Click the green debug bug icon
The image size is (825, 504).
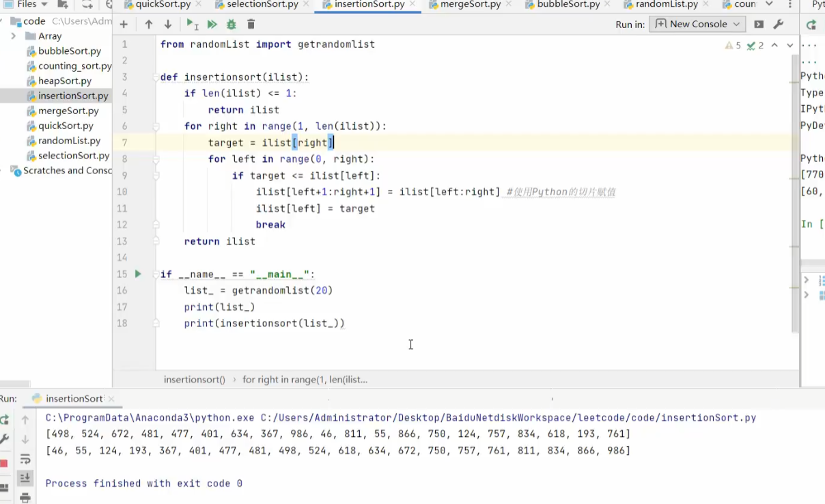[x=231, y=25]
